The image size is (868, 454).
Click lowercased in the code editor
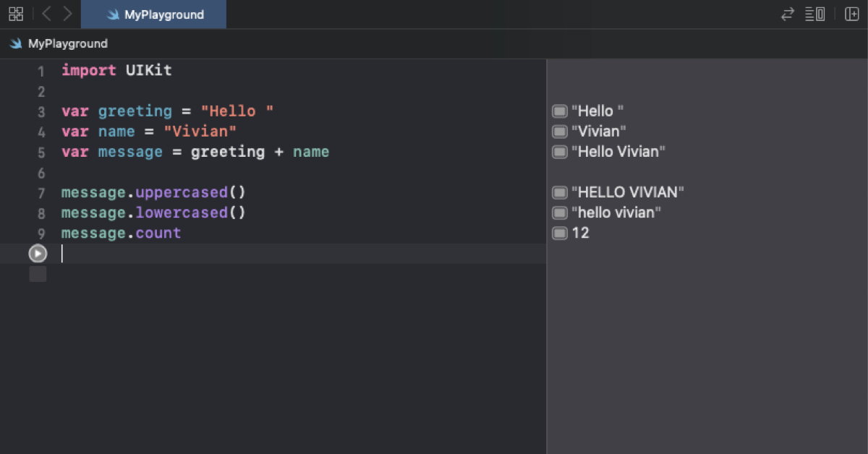[x=182, y=213]
